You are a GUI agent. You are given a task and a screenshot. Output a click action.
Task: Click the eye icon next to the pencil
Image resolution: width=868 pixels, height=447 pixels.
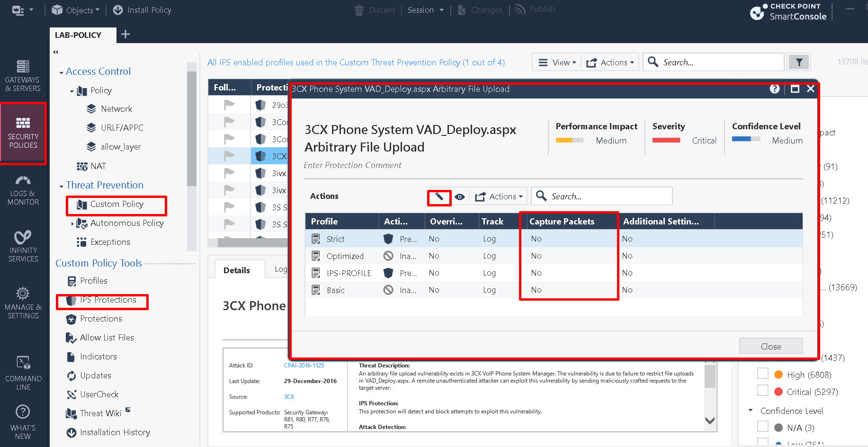[460, 197]
